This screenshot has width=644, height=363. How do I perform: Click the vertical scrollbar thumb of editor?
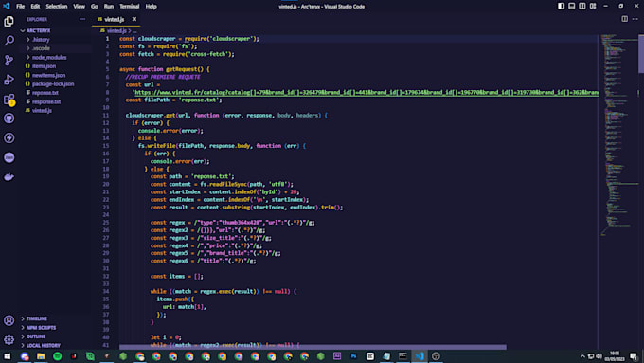[641, 54]
